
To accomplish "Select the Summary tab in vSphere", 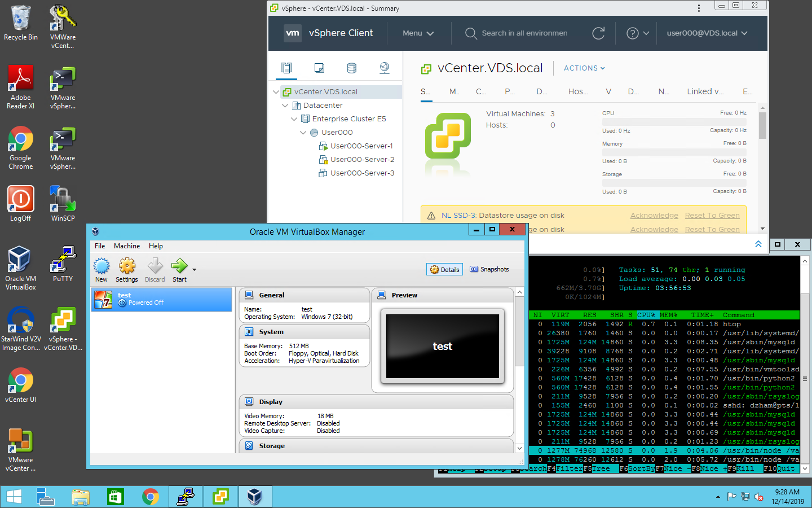I will click(426, 91).
